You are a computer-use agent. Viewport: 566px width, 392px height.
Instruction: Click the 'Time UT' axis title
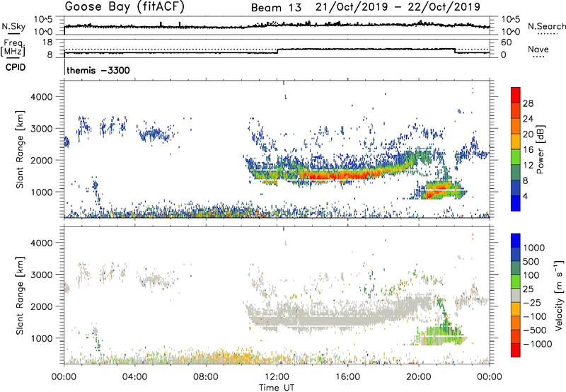[x=277, y=388]
